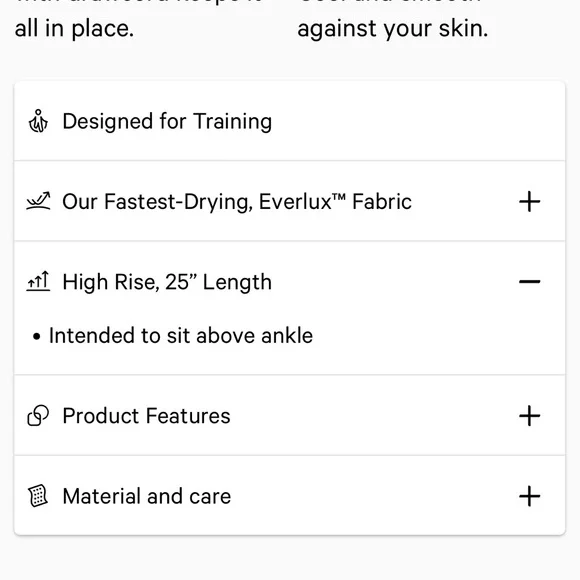Screen dimensions: 580x580
Task: Expand Product Features with plus icon
Action: 529,416
